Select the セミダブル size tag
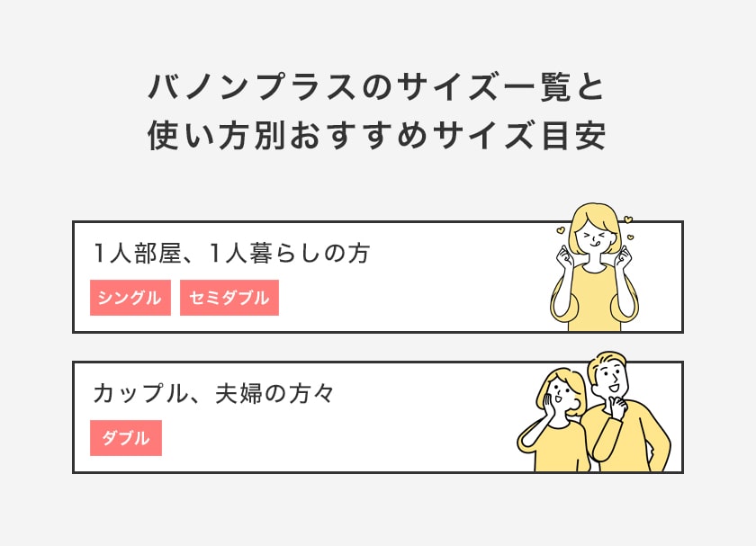756x546 pixels. tap(229, 298)
